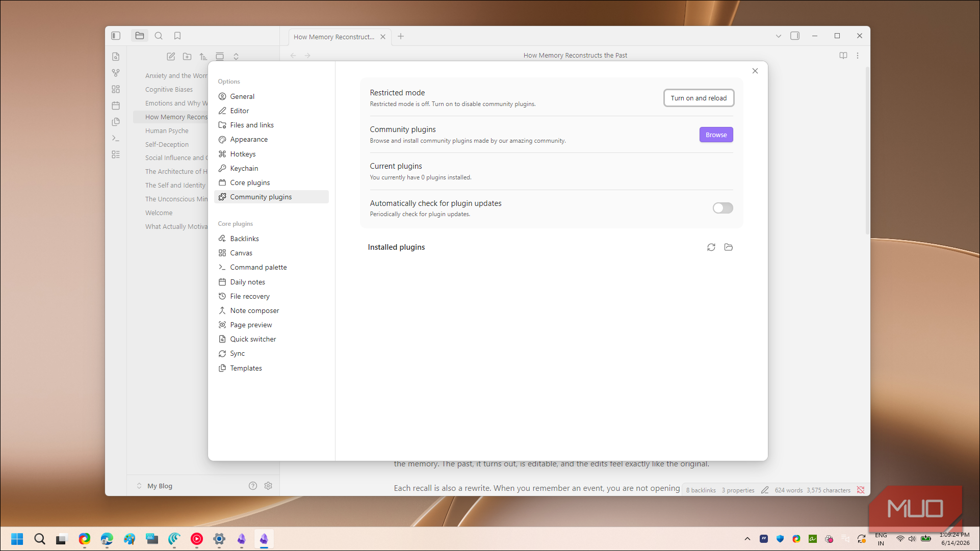This screenshot has height=551, width=980.
Task: Open Backlinks plugin settings
Action: pos(271,239)
